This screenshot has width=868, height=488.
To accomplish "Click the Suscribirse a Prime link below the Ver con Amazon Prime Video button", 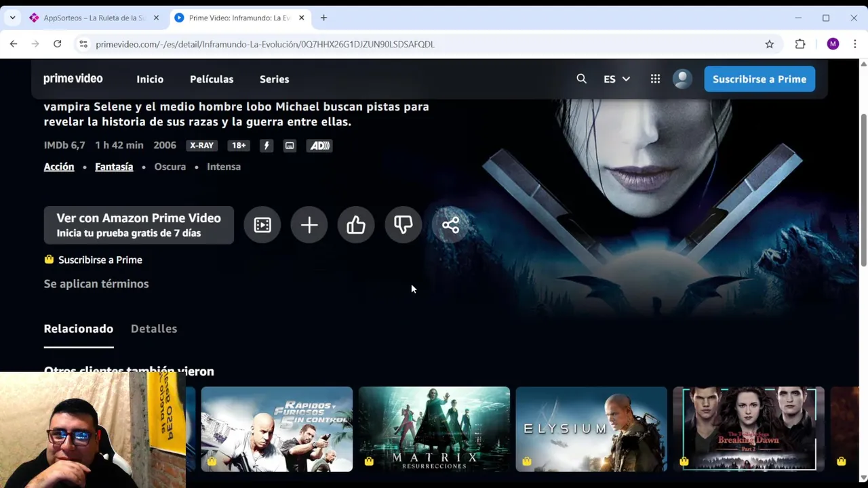I will 100,260.
